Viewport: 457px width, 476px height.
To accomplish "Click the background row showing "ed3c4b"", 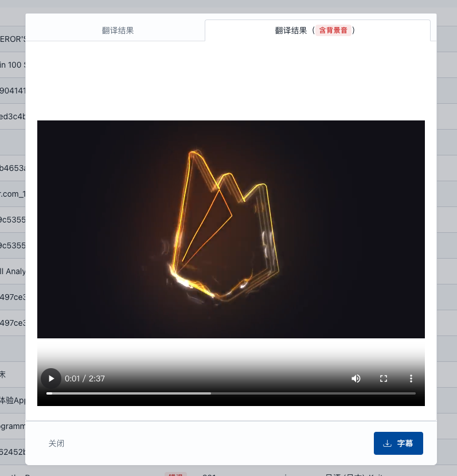I will click(x=12, y=116).
